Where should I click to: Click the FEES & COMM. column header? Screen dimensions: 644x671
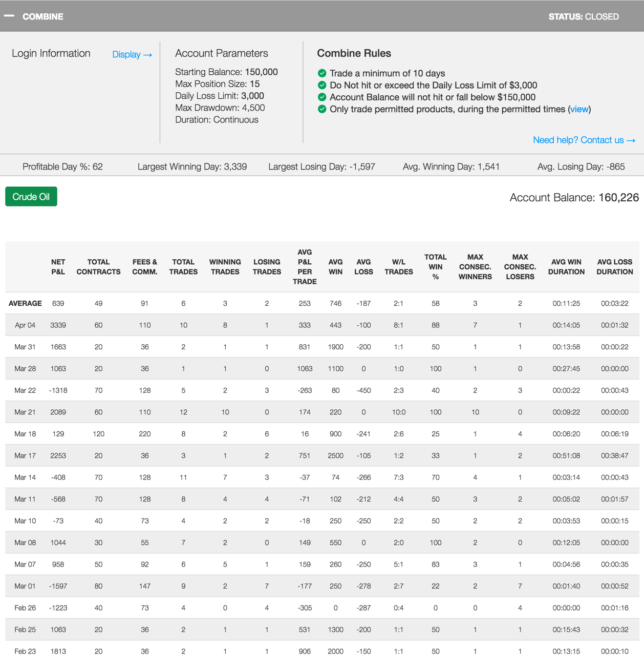coord(144,267)
